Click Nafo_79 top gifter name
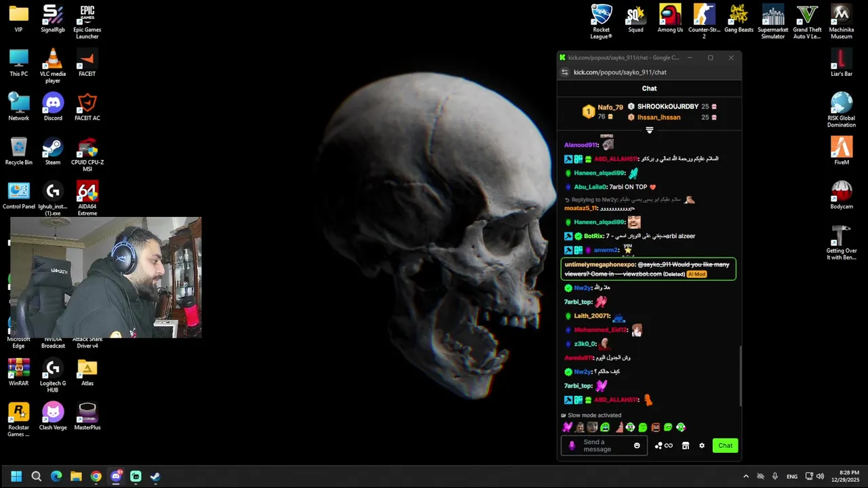Screen dimensions: 868x488 [610, 107]
